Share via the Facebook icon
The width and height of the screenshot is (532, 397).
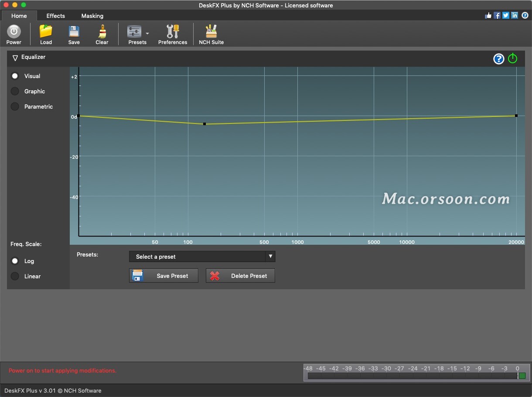click(497, 15)
